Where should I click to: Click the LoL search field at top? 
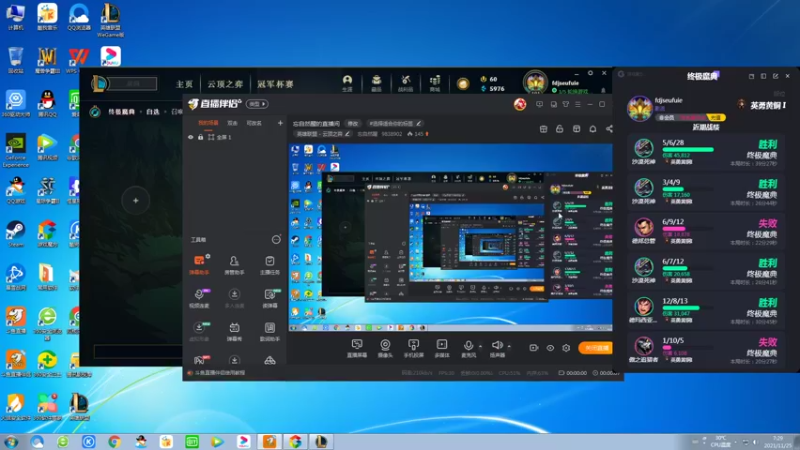[134, 83]
